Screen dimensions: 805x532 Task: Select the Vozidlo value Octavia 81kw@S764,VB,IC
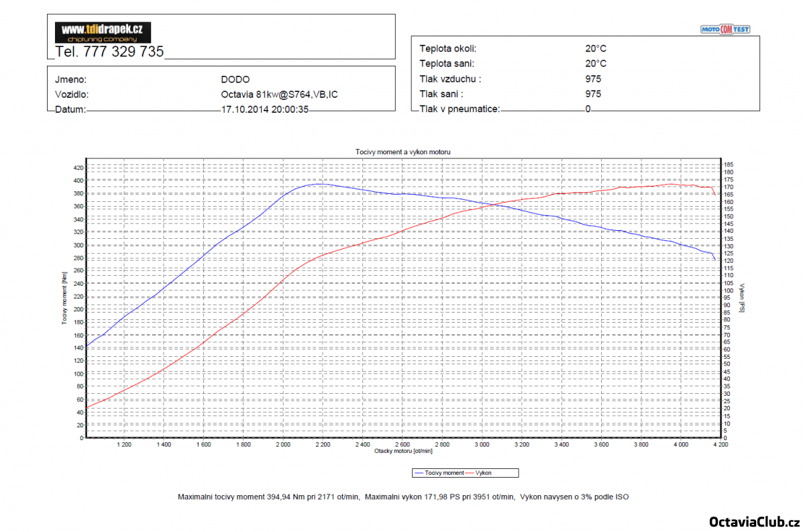point(279,95)
